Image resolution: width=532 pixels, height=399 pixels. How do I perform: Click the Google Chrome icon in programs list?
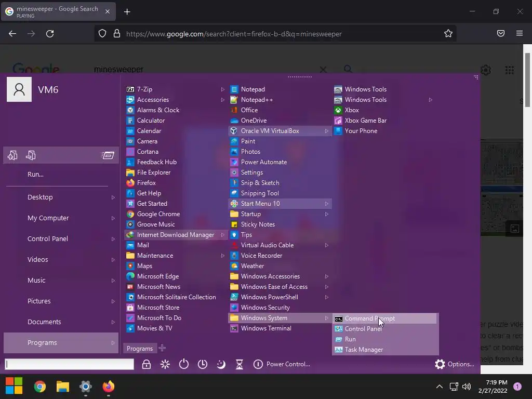[130, 214]
